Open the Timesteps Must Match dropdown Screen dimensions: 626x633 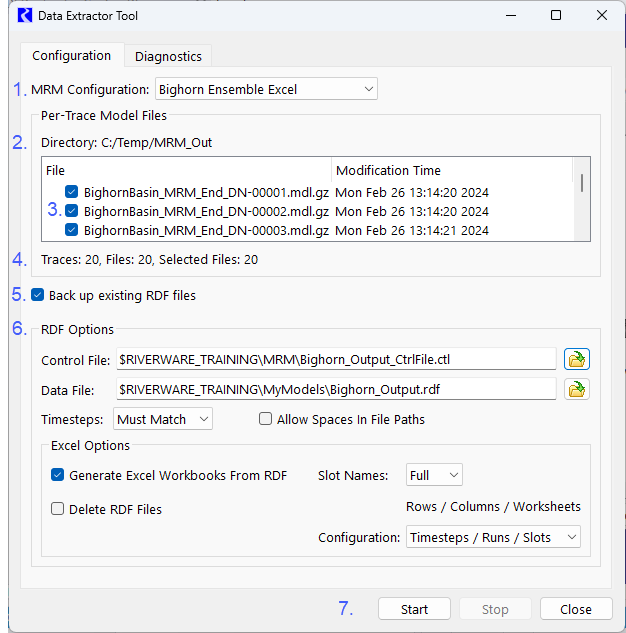click(163, 419)
